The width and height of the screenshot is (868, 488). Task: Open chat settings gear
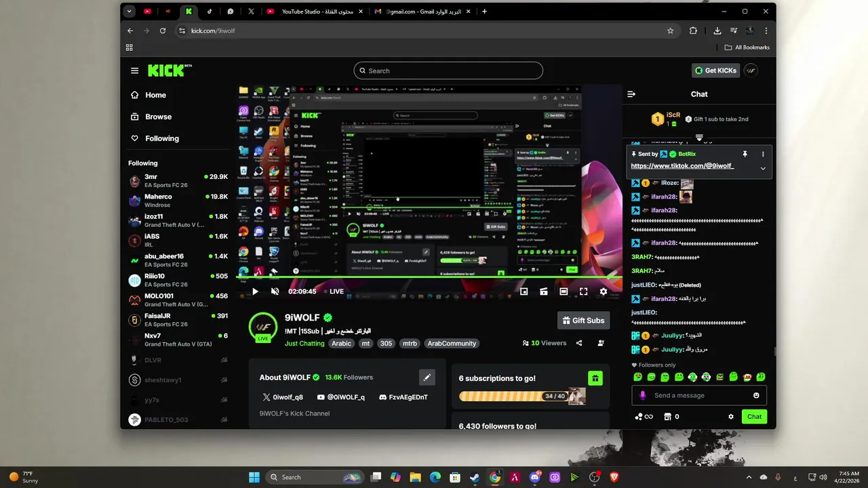(x=731, y=417)
